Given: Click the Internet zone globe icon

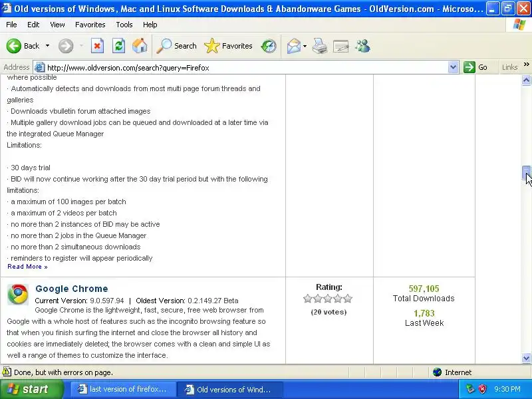Looking at the screenshot, I should click(437, 372).
